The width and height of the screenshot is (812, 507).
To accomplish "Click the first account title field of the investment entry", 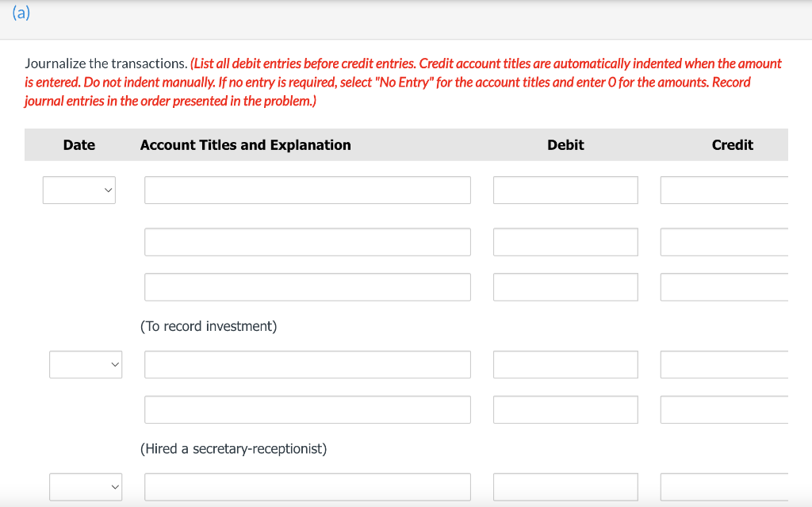I will (307, 190).
